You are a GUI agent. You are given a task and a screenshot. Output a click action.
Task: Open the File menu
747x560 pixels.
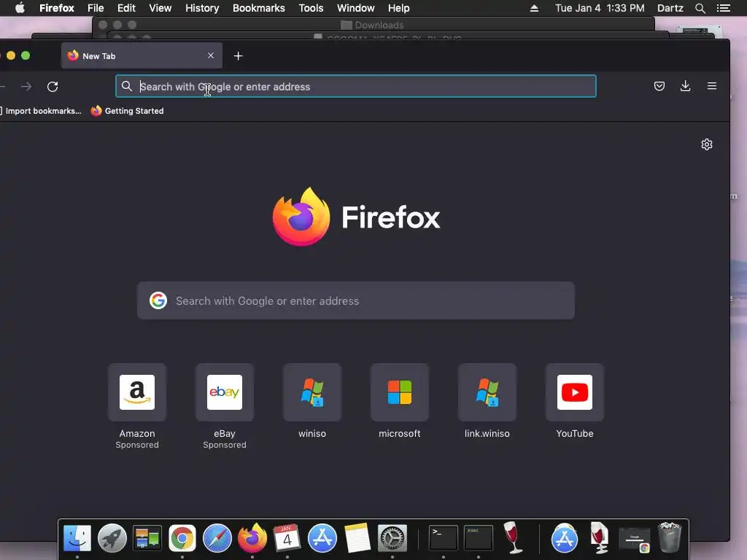[96, 8]
